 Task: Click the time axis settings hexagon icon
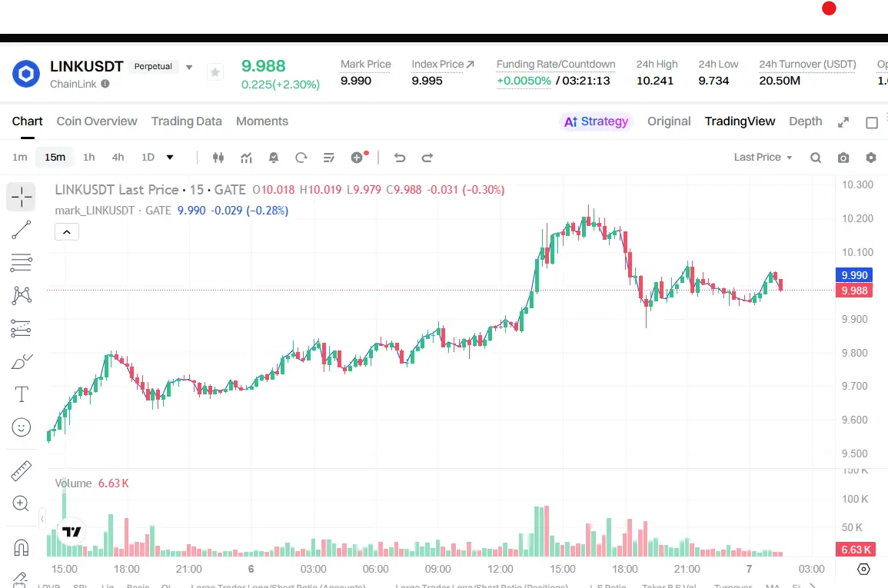coord(863,569)
